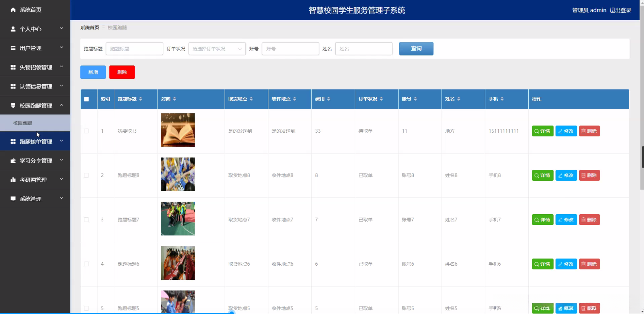This screenshot has width=644, height=314.
Task: Expand the 学习分享管理 menu chevron
Action: coord(61,160)
